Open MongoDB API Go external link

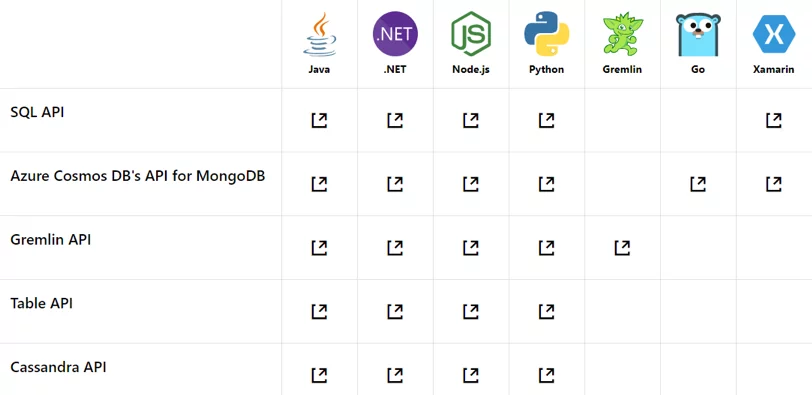[698, 184]
